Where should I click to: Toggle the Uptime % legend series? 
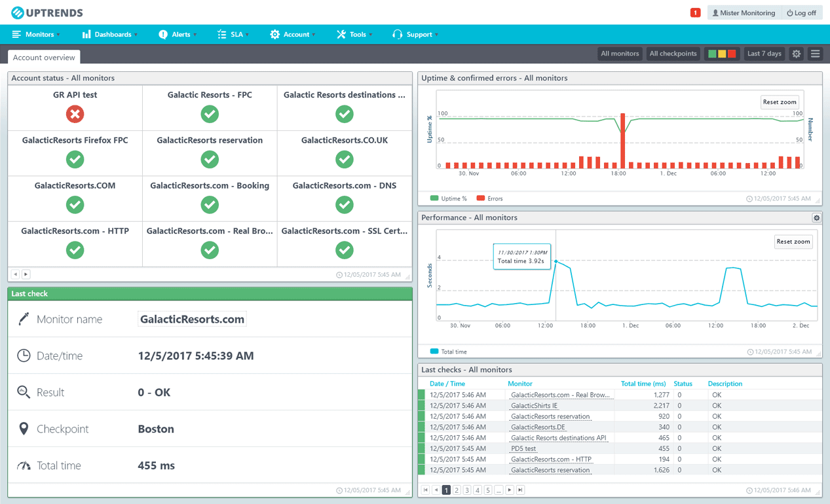[448, 198]
